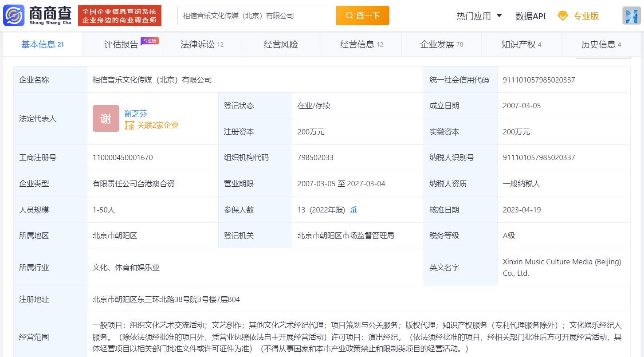Click the 关联2家企业 link

[x=157, y=125]
